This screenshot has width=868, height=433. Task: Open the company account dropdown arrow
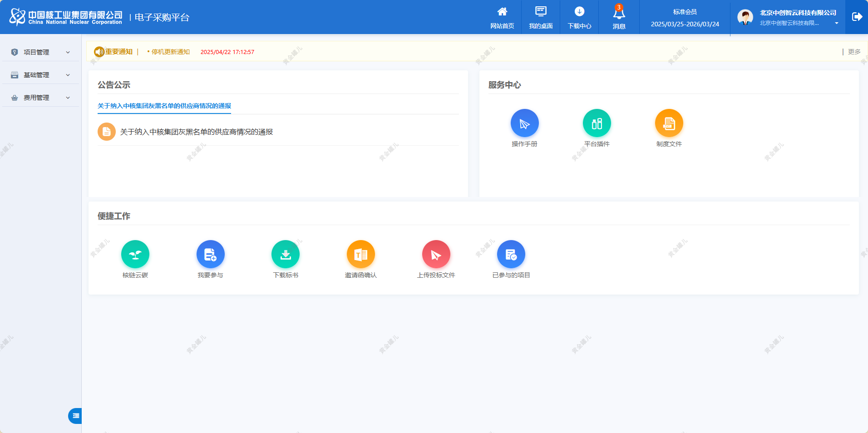pyautogui.click(x=836, y=23)
